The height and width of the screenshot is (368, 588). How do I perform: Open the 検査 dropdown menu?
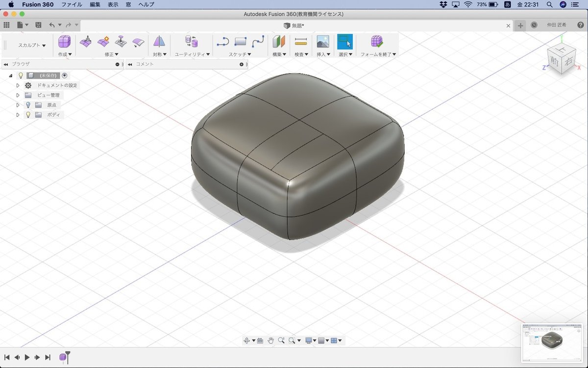[301, 54]
